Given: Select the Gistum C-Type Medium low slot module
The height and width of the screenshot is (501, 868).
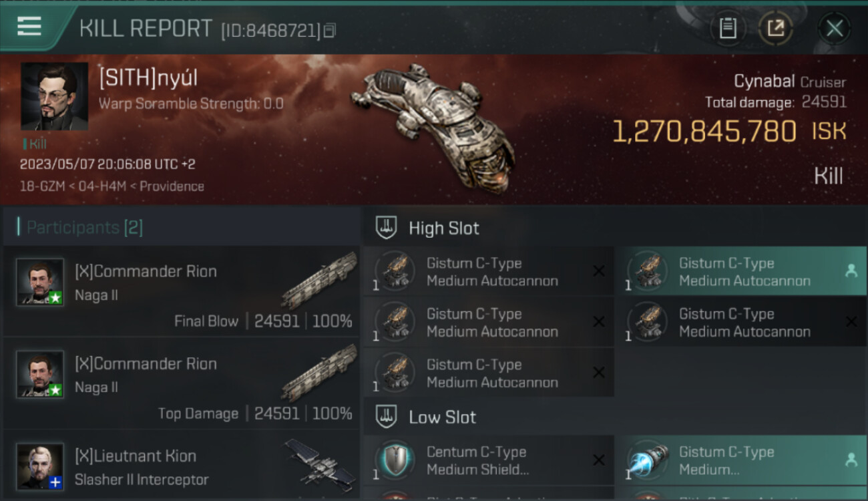Looking at the screenshot, I should point(741,460).
